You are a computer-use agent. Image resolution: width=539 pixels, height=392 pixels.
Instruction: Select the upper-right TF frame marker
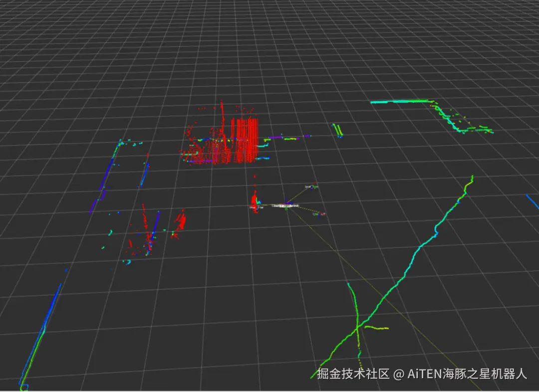(312, 187)
